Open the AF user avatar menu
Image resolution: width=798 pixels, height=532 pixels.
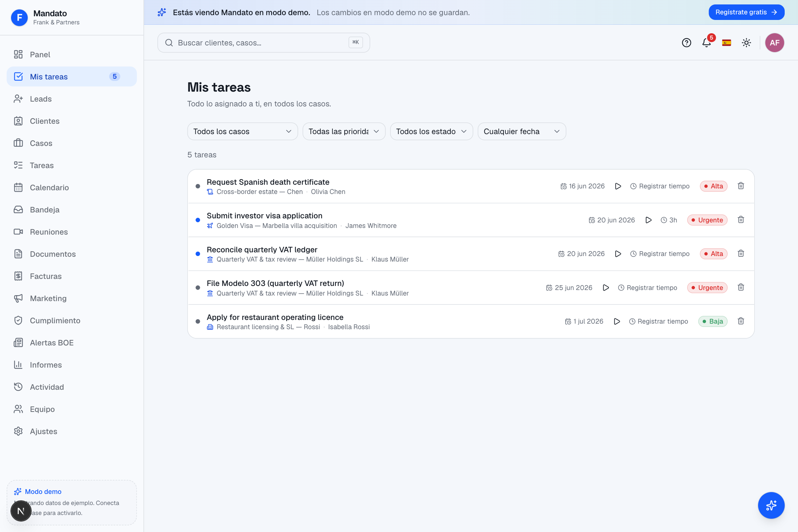pyautogui.click(x=775, y=43)
